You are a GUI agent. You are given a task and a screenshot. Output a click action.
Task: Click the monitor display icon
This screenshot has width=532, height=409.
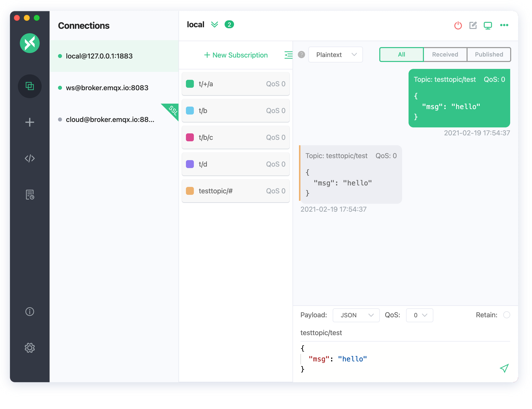click(488, 25)
